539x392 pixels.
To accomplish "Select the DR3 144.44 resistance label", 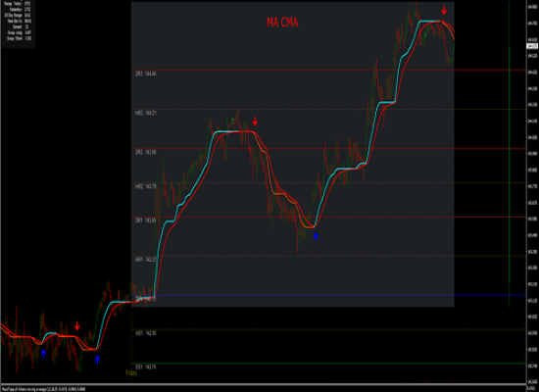I will 146,73.
